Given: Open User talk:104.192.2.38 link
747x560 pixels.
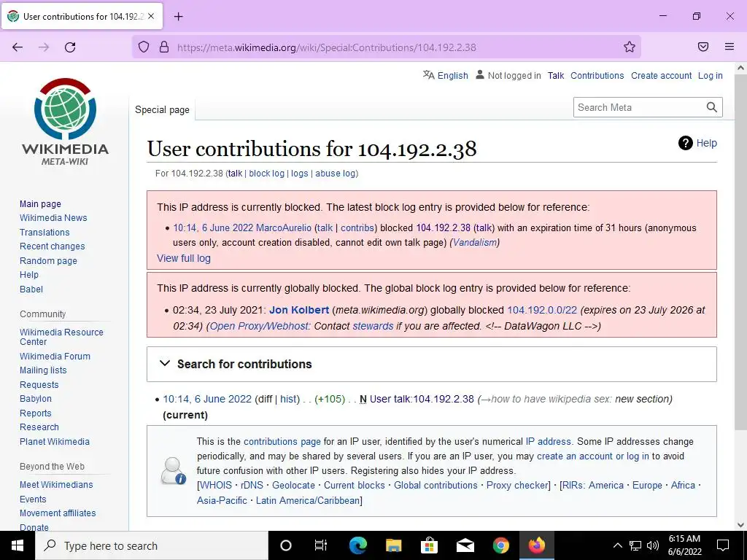Looking at the screenshot, I should [422, 399].
